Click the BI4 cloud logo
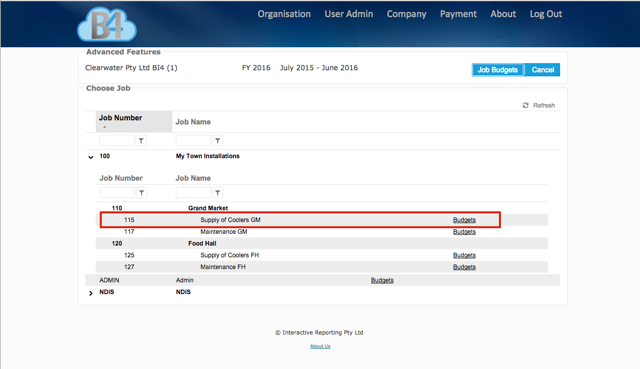The width and height of the screenshot is (640, 369). tap(107, 24)
